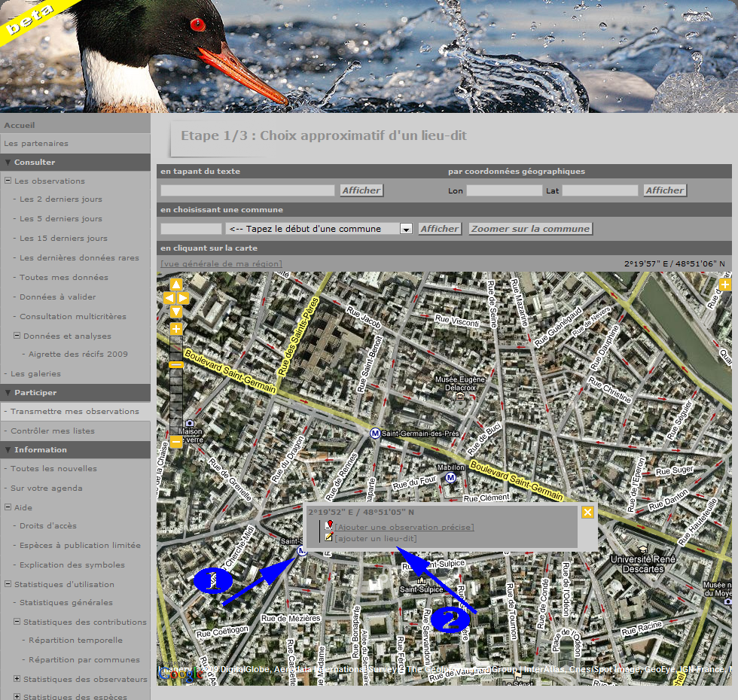Screen dimensions: 738x700
Task: Open Contrôler mes listes
Action: click(x=53, y=431)
